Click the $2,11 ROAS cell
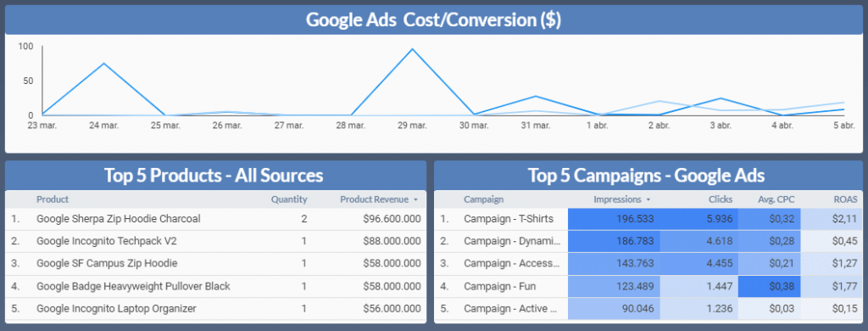This screenshot has width=868, height=331. 832,219
